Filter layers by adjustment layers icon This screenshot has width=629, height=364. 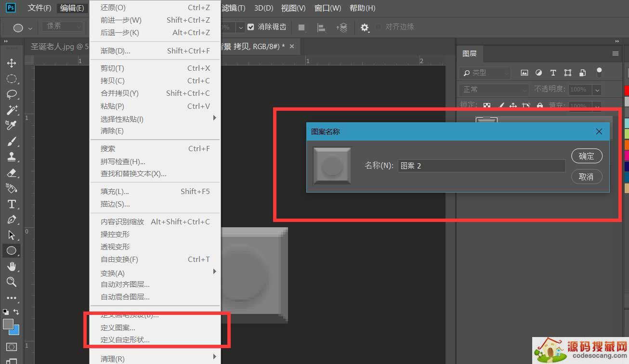point(539,73)
